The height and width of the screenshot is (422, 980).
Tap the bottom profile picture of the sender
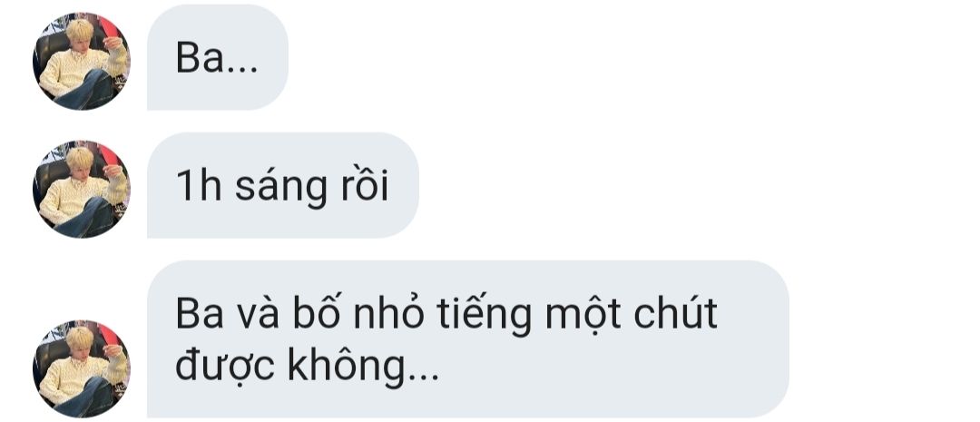tap(82, 368)
